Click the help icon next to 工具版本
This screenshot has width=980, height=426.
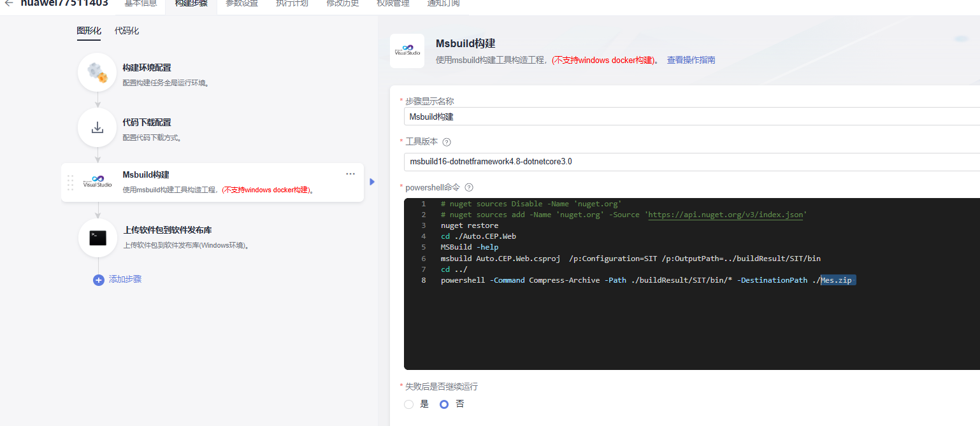coord(447,142)
